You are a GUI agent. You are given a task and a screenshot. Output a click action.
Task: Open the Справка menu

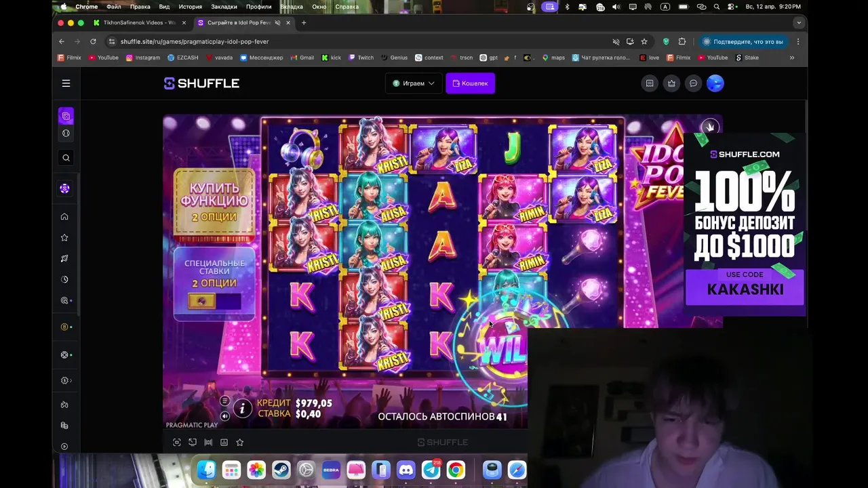pyautogui.click(x=347, y=7)
